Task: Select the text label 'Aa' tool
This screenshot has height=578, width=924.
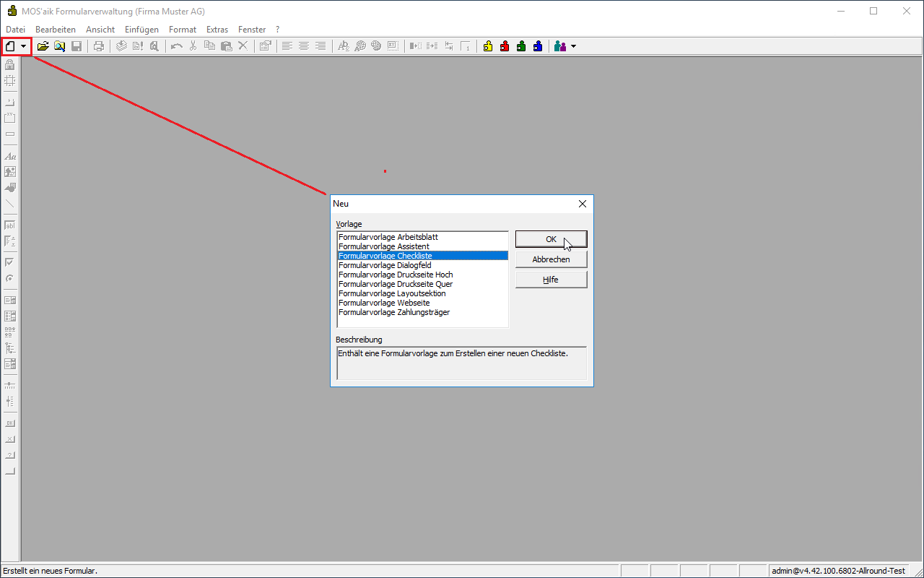Action: tap(10, 156)
